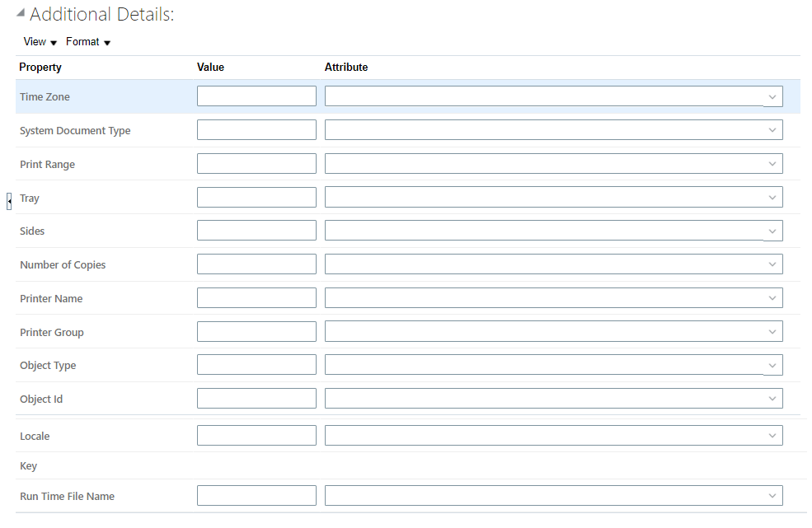Select the Locale property label
Image resolution: width=812 pixels, height=528 pixels.
pos(35,437)
